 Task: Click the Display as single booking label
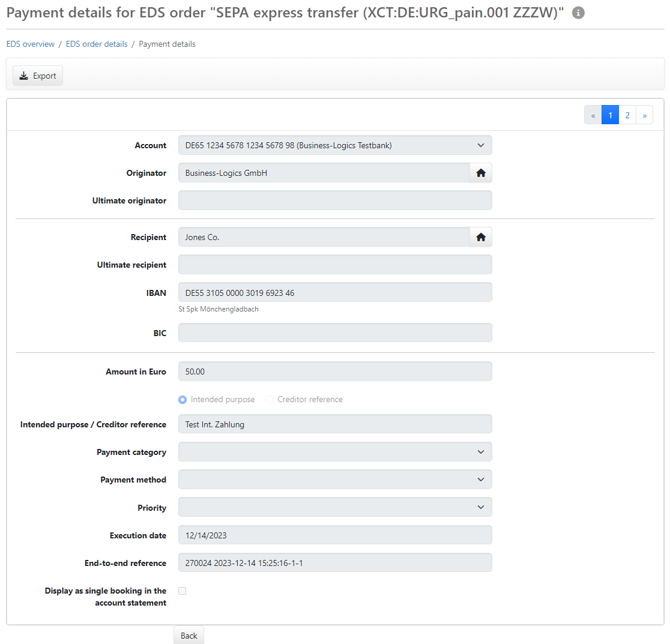click(106, 597)
